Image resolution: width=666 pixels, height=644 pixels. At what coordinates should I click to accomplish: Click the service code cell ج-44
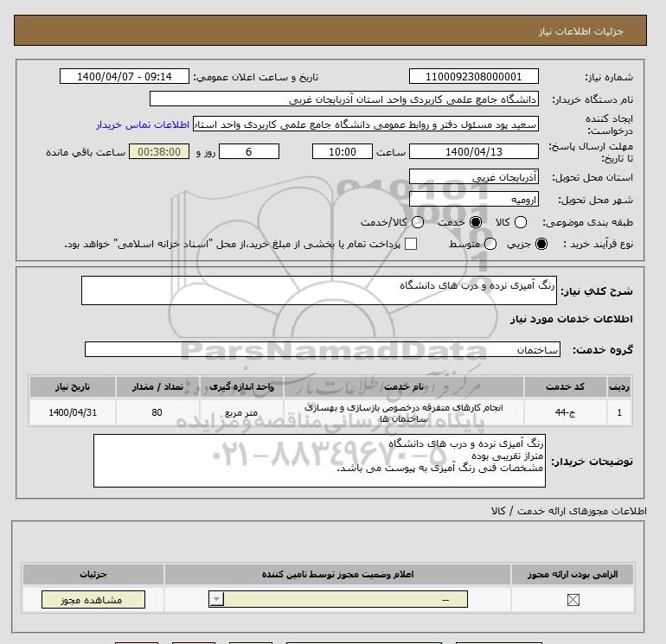coord(565,412)
